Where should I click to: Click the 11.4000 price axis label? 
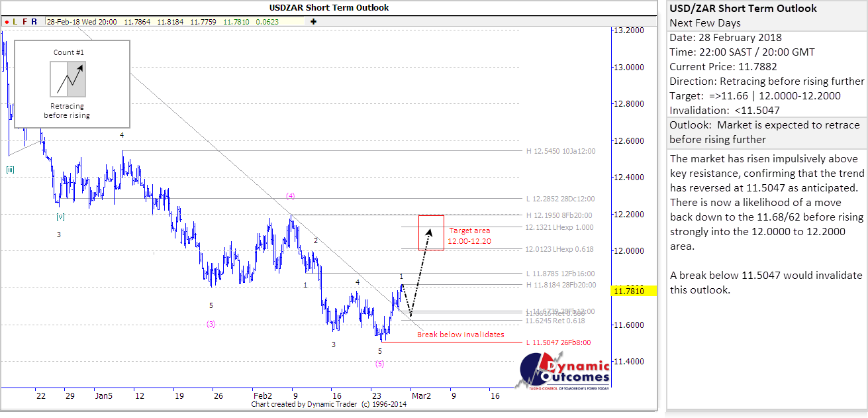(x=628, y=362)
